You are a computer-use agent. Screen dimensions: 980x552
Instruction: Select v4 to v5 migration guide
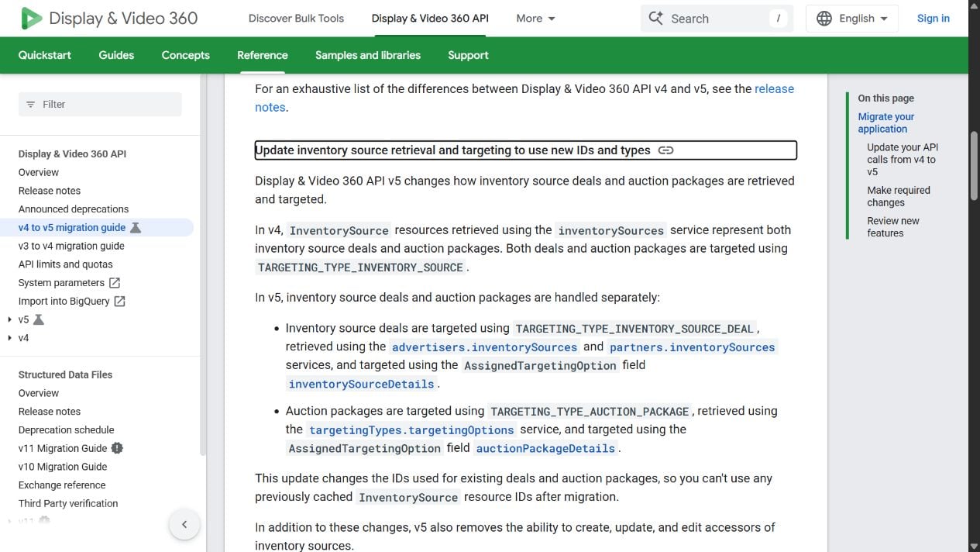pos(72,228)
